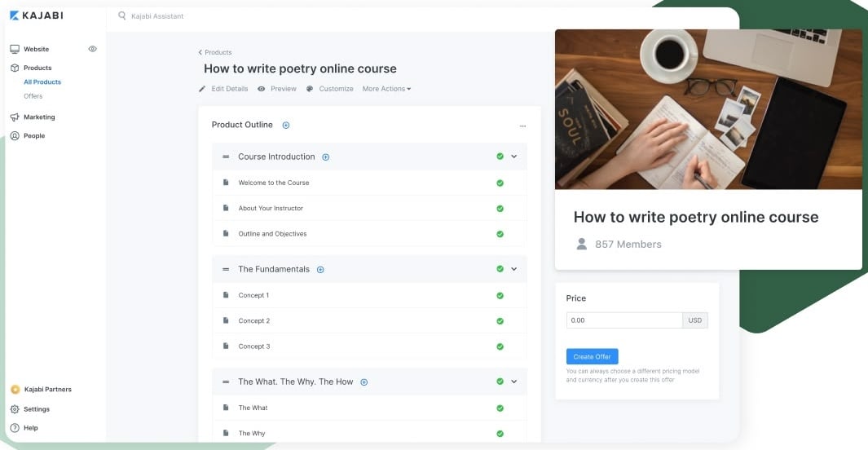The width and height of the screenshot is (868, 450).
Task: Click the Preview link
Action: pos(284,89)
